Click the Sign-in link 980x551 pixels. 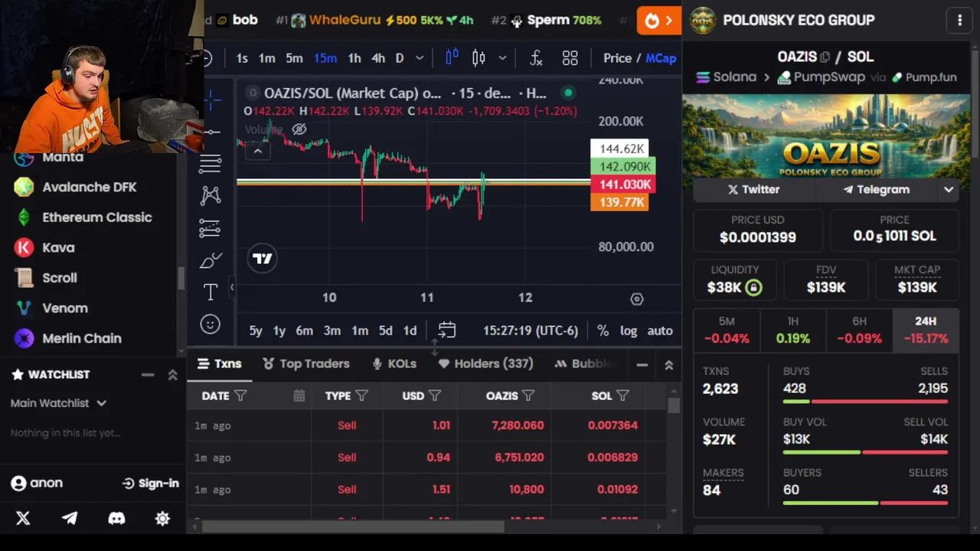tap(150, 484)
